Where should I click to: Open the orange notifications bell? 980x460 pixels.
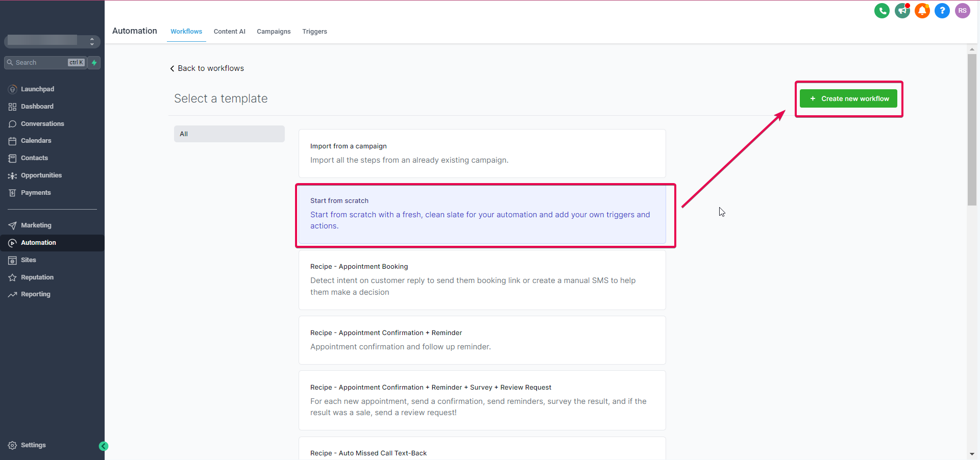(x=922, y=11)
